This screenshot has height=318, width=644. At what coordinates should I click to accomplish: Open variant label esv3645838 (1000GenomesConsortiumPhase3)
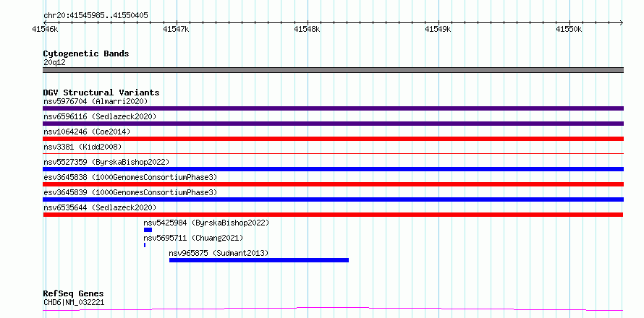(x=130, y=177)
